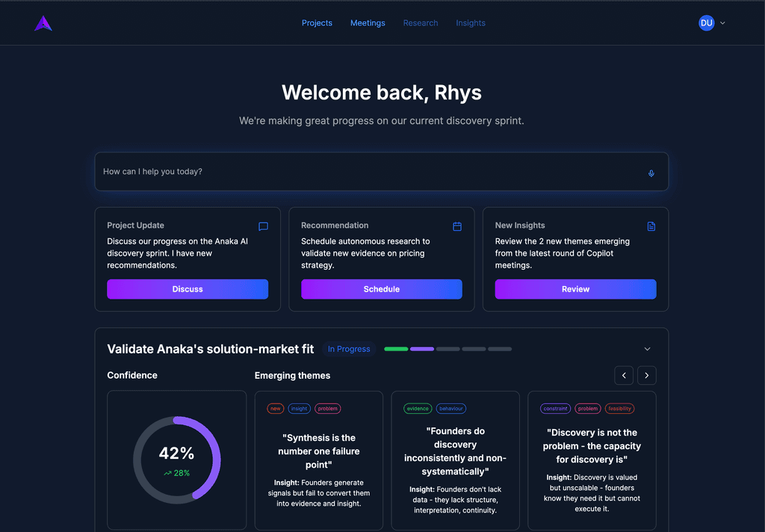The width and height of the screenshot is (765, 532).
Task: Click Schedule to plan autonomous research
Action: pyautogui.click(x=381, y=289)
